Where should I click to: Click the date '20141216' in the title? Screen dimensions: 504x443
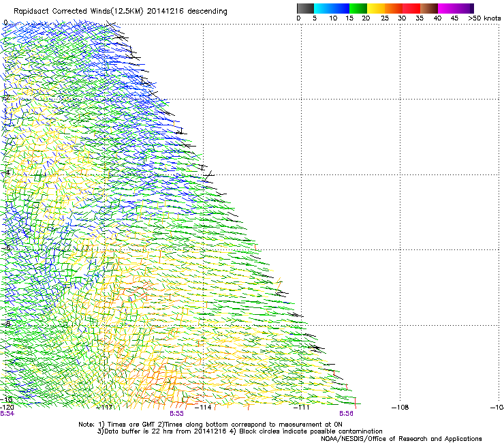[x=166, y=11]
